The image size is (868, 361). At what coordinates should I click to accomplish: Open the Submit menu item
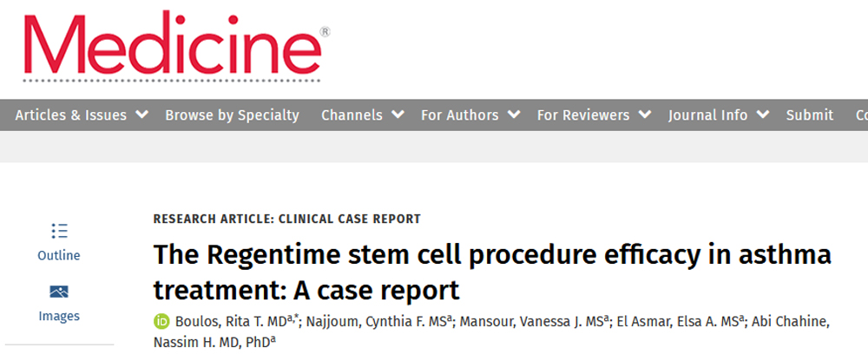809,115
